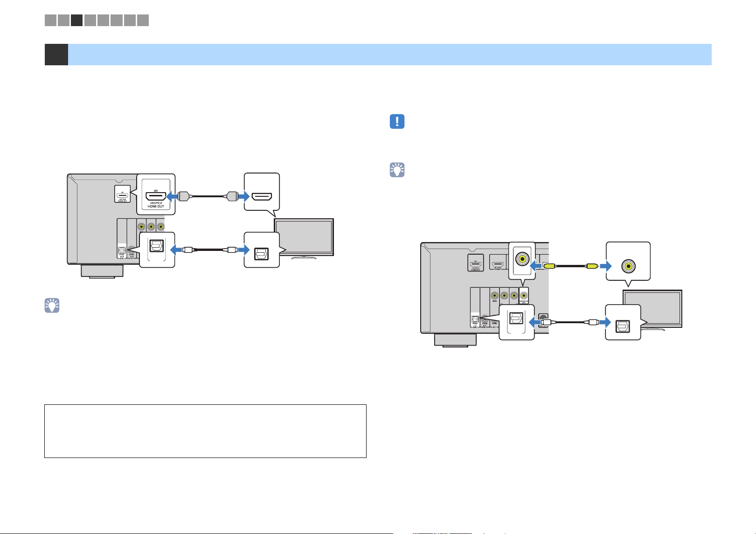
Task: Click the yellow video cable plug near the receiver
Action: tap(548, 266)
